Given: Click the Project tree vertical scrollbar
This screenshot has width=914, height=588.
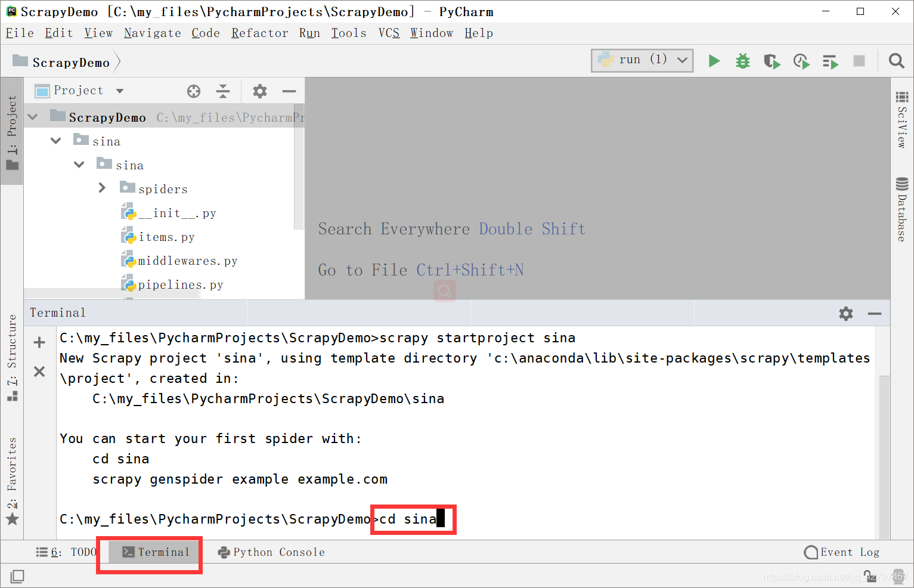Looking at the screenshot, I should pyautogui.click(x=299, y=166).
